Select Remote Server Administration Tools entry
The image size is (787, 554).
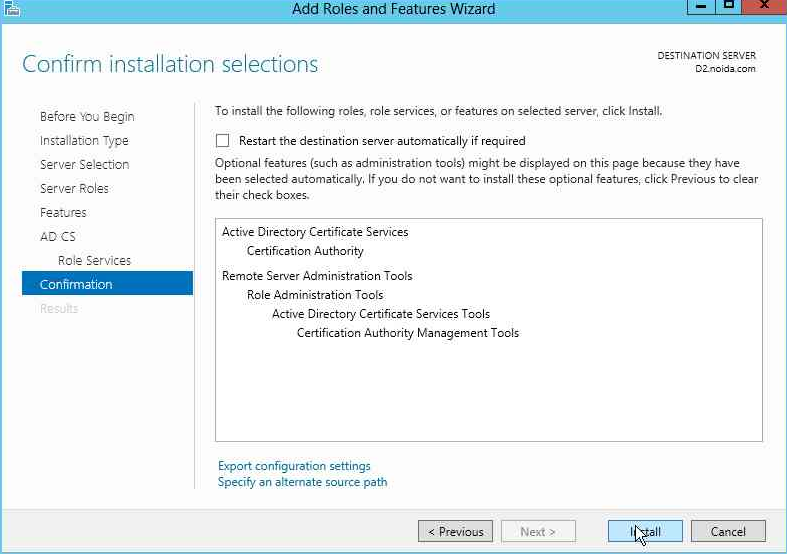click(x=317, y=275)
